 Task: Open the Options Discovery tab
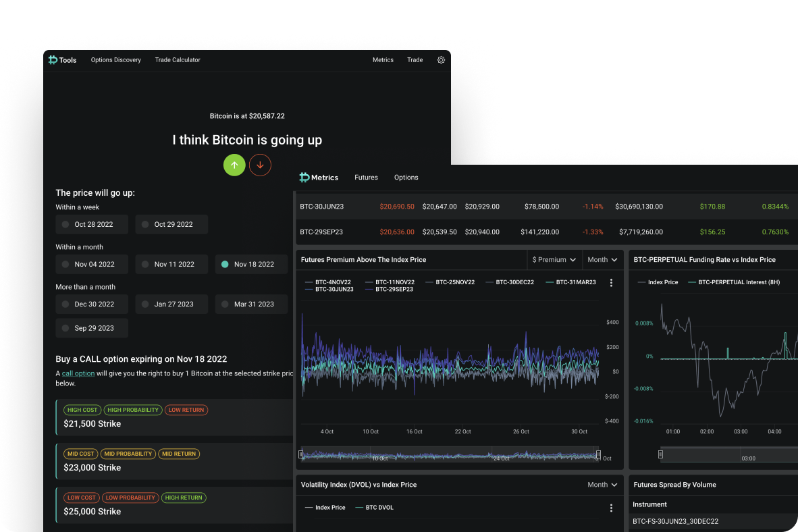coord(116,60)
